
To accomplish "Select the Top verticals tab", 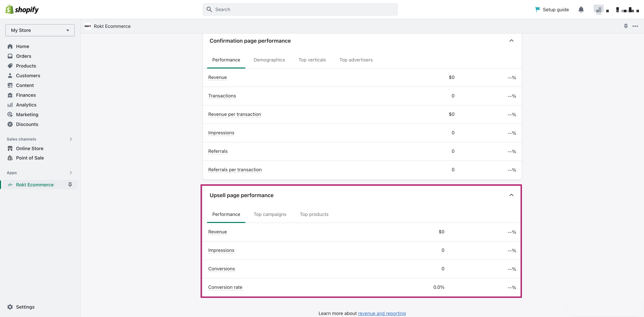I will pyautogui.click(x=312, y=60).
